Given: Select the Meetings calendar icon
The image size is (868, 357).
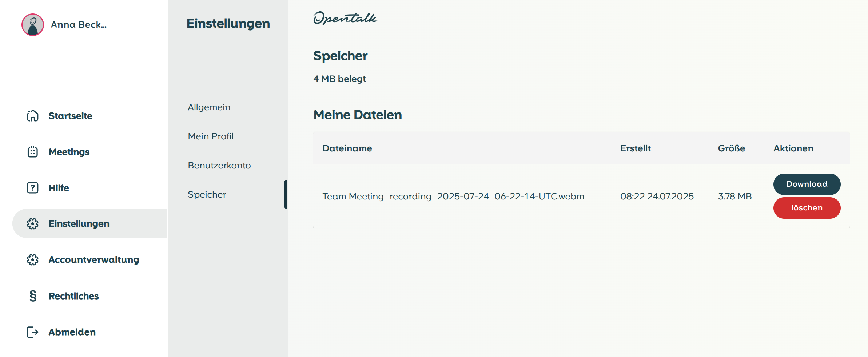Looking at the screenshot, I should (x=32, y=152).
